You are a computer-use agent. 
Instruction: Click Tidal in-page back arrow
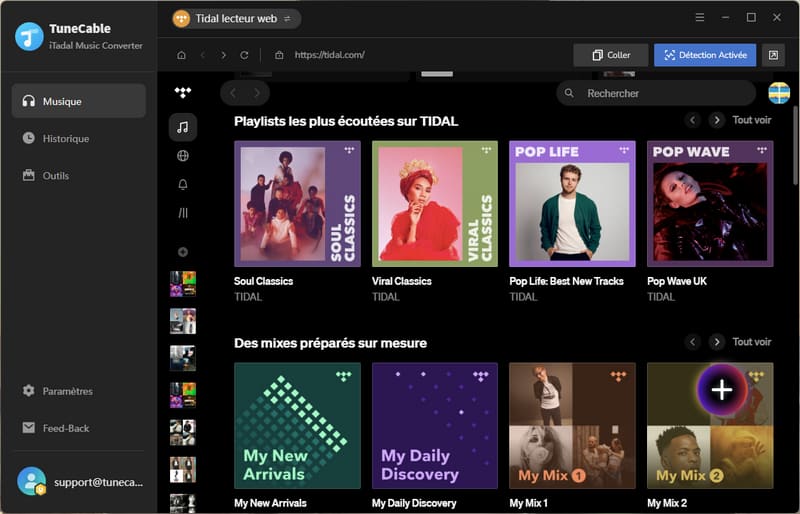click(x=233, y=93)
